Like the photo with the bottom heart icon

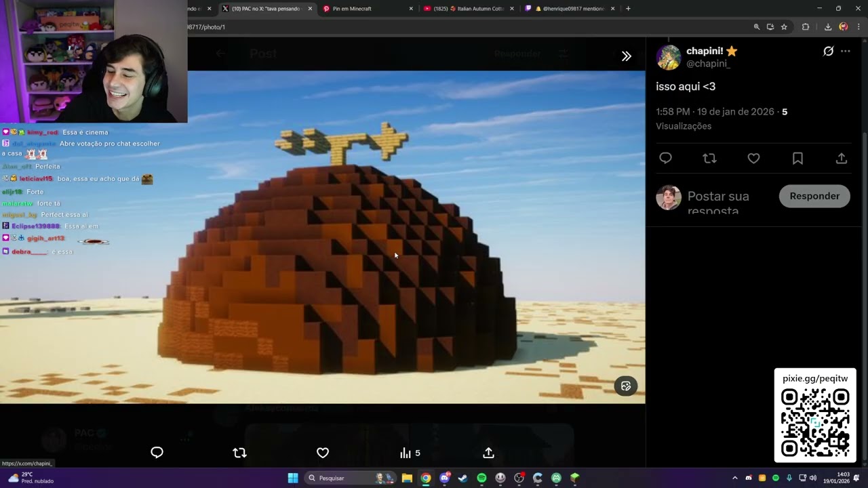coord(323,453)
